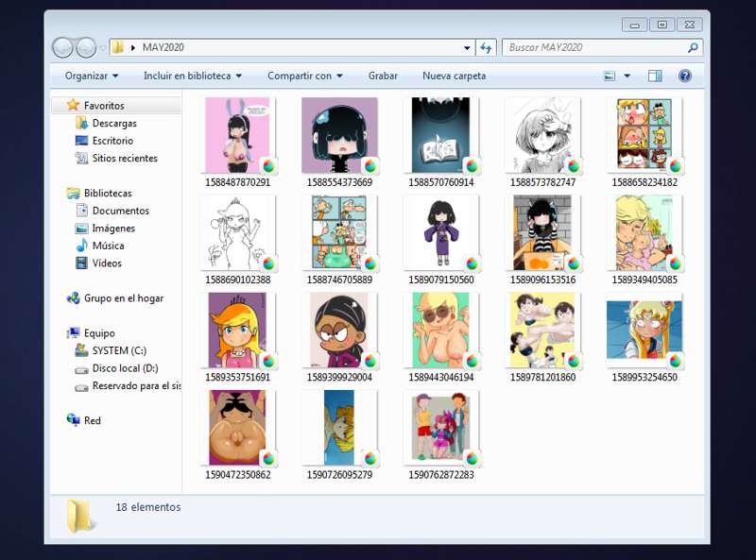Select the SYSTEM (C:) drive
Viewport: 756px width, 560px height.
pos(118,350)
